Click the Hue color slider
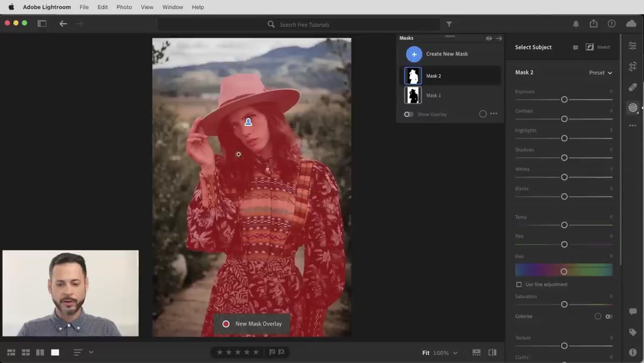This screenshot has width=644, height=363. point(563,270)
